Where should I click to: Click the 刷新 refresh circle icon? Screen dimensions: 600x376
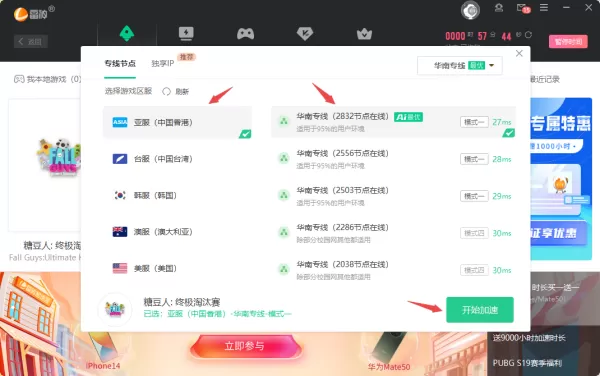(166, 91)
